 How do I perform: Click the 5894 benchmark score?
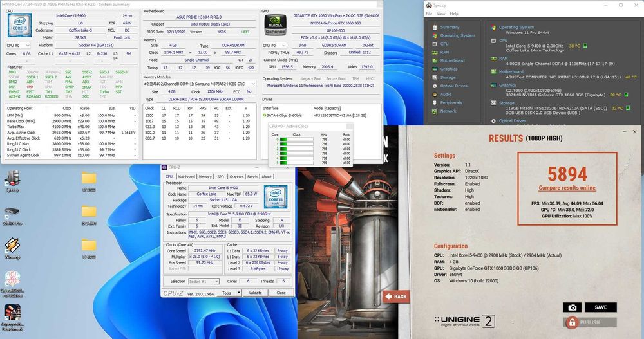567,174
